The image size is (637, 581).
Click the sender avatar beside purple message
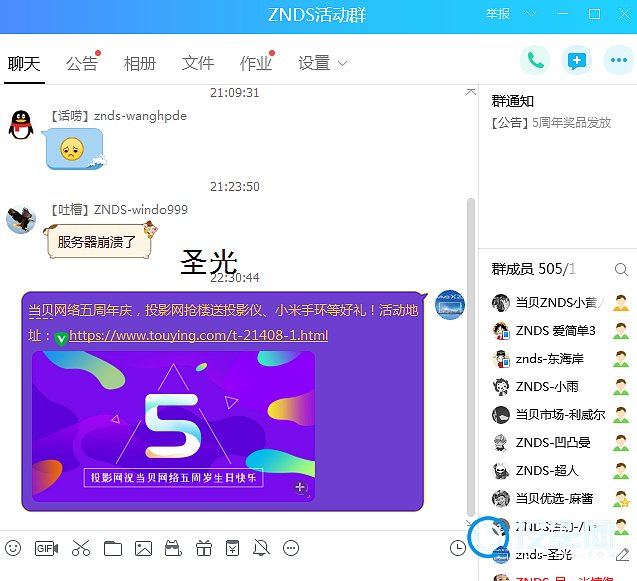450,305
